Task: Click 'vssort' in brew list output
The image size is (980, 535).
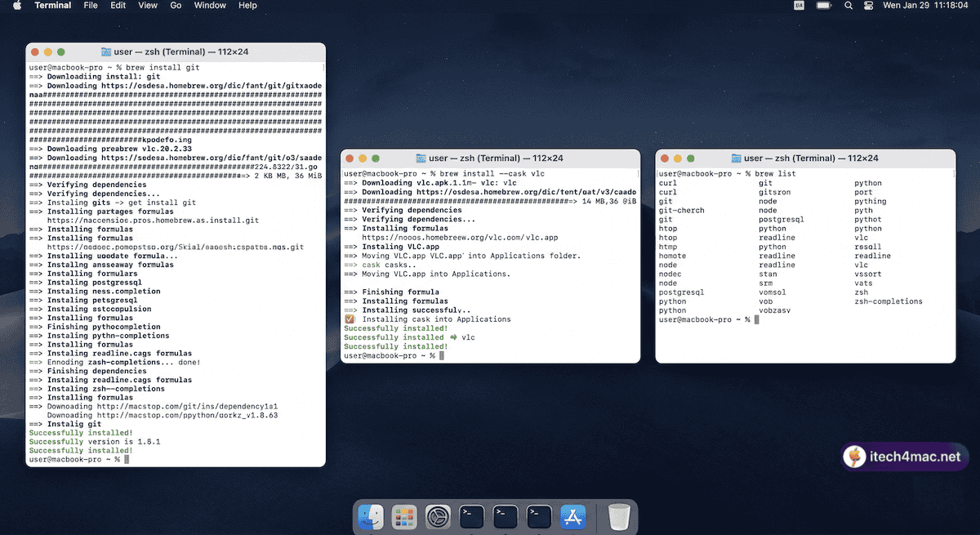Action: [868, 274]
